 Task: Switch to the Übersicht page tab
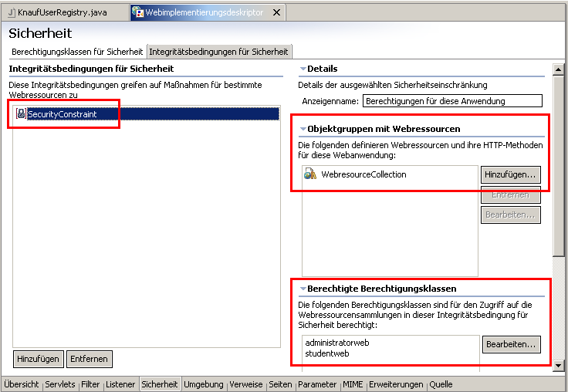pyautogui.click(x=22, y=384)
